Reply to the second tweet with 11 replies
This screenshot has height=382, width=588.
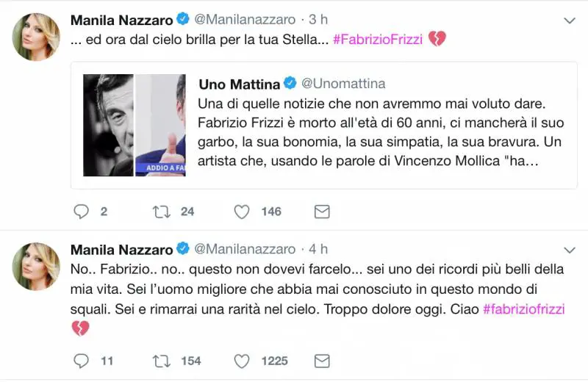(81, 361)
